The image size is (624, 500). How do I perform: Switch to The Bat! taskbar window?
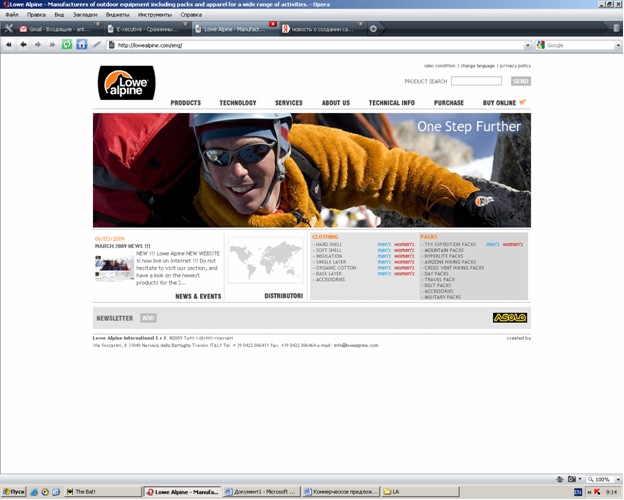(103, 492)
